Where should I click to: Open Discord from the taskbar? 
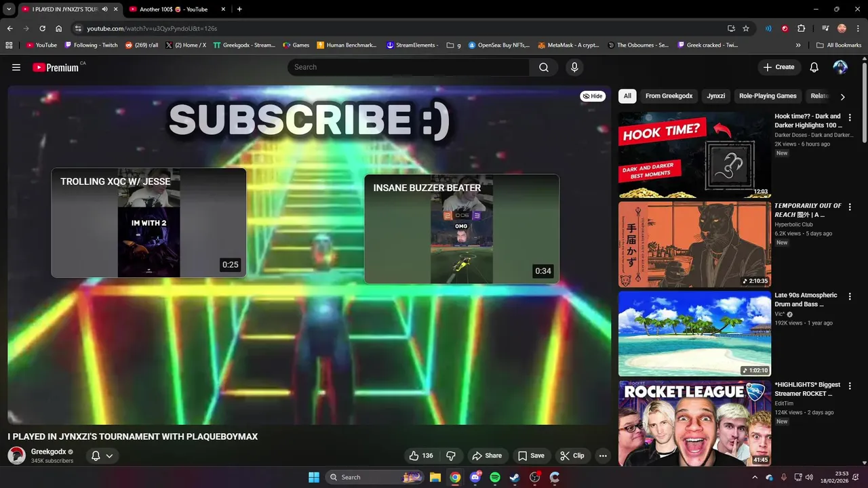pos(475,477)
